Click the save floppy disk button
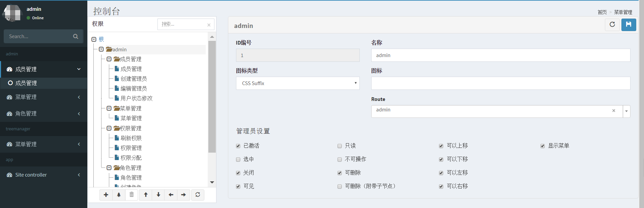 point(628,25)
